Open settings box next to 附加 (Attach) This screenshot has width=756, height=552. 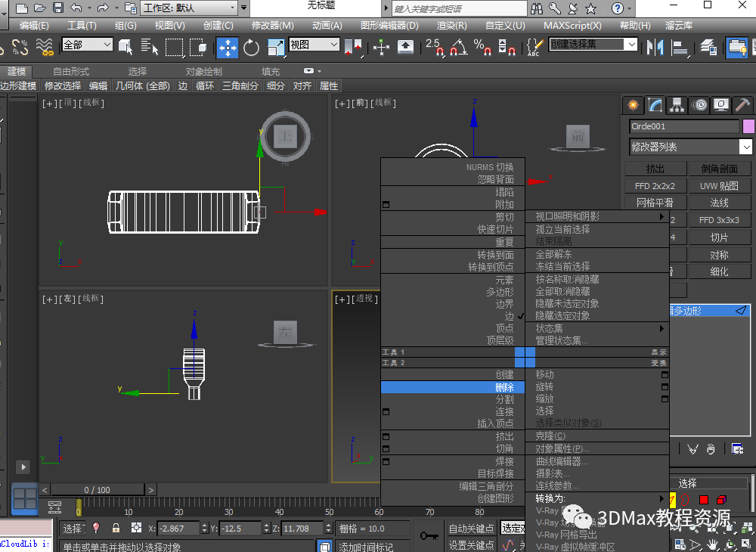pos(386,205)
